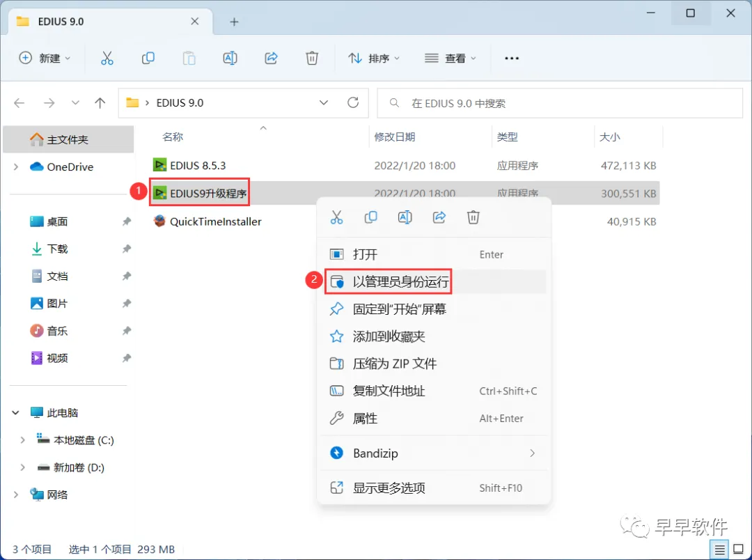
Task: Click the Cut icon in the toolbar
Action: click(107, 58)
